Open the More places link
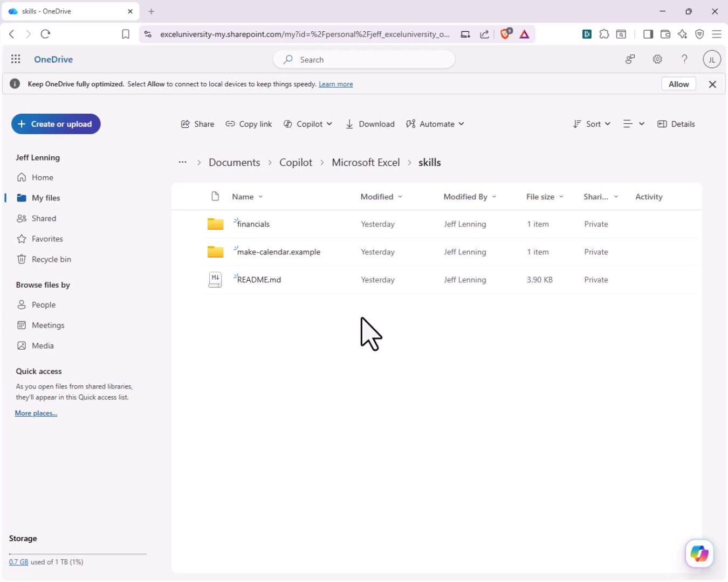This screenshot has width=728, height=582. pyautogui.click(x=36, y=413)
